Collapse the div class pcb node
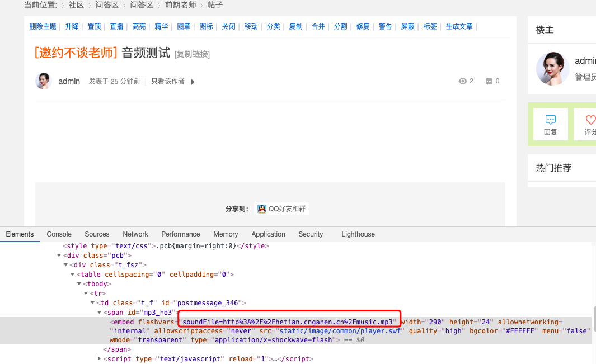Viewport: 596px width, 364px height. click(59, 256)
